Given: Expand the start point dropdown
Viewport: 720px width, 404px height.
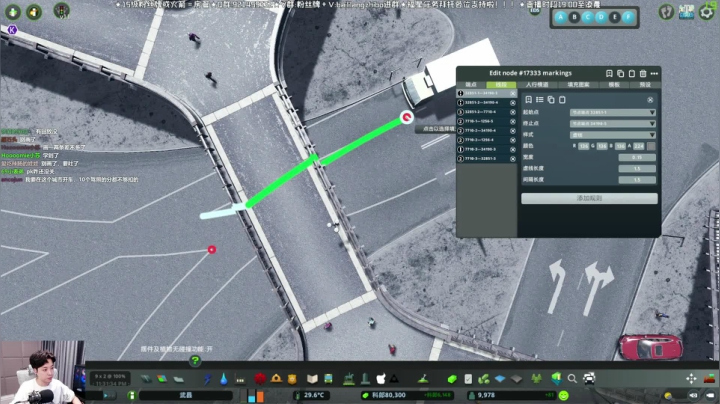Looking at the screenshot, I should click(x=613, y=112).
